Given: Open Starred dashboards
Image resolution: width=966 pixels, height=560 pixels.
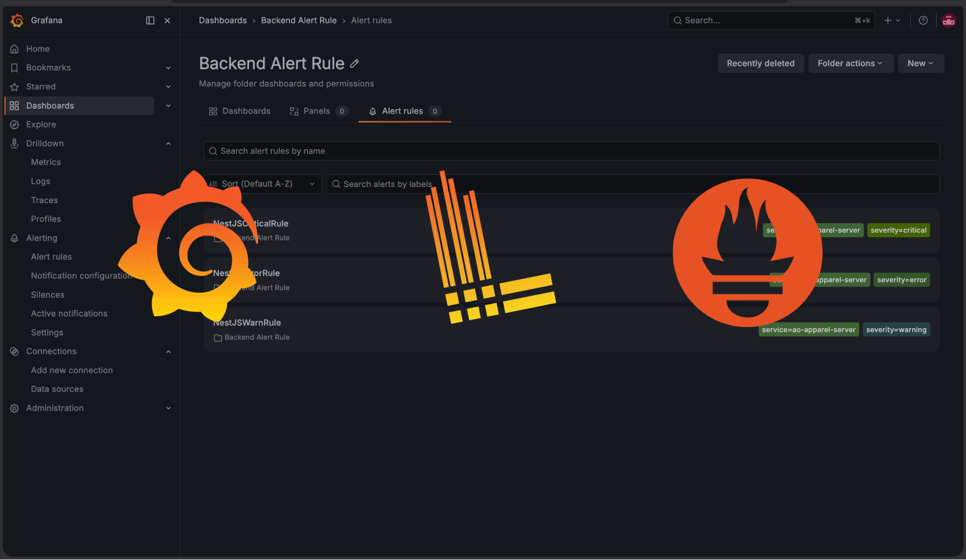Looking at the screenshot, I should (41, 86).
